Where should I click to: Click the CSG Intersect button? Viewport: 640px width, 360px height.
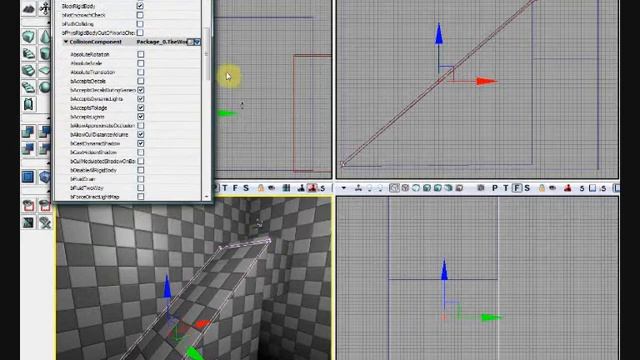click(29, 149)
